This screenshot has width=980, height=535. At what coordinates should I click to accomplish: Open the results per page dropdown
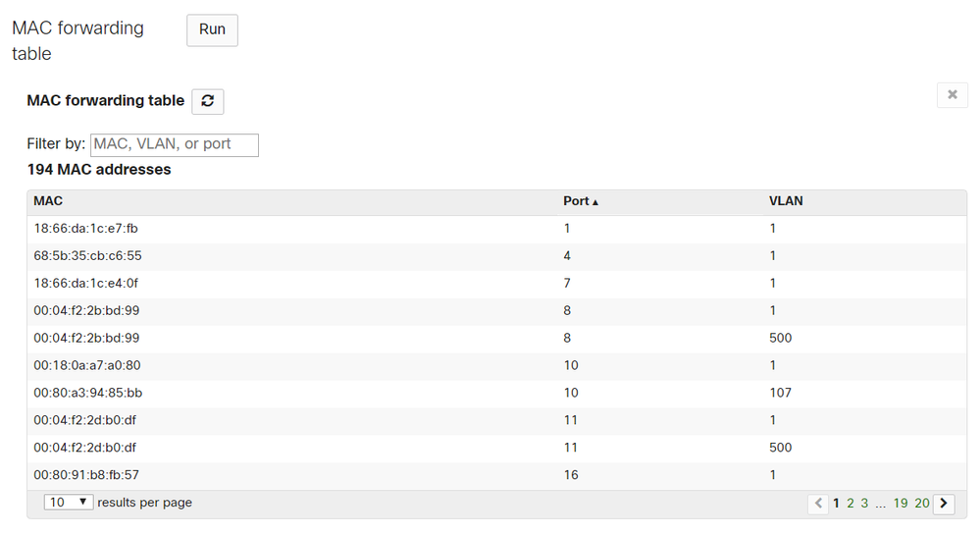pyautogui.click(x=69, y=502)
